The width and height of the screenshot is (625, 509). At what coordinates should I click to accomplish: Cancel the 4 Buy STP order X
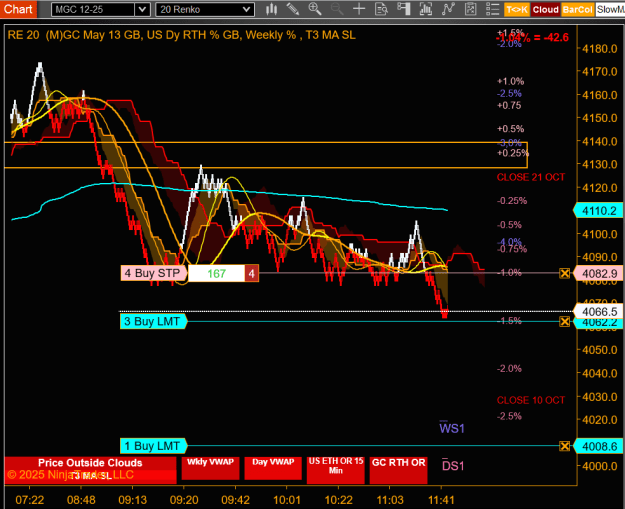[564, 273]
